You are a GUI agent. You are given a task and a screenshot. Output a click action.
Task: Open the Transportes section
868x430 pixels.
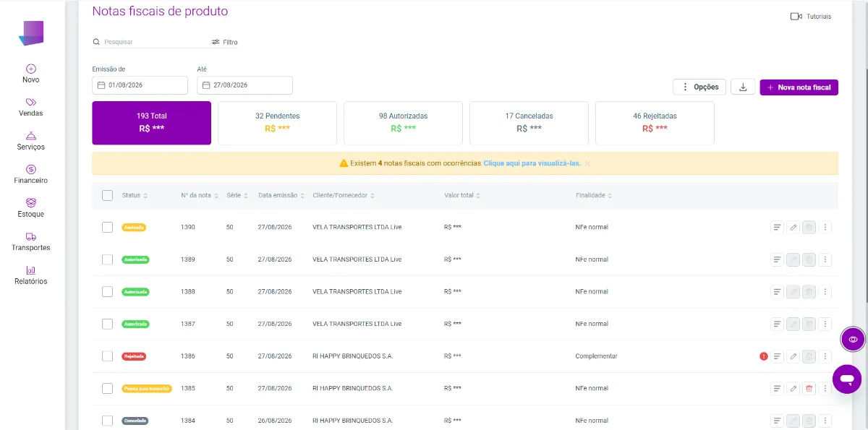coord(31,241)
